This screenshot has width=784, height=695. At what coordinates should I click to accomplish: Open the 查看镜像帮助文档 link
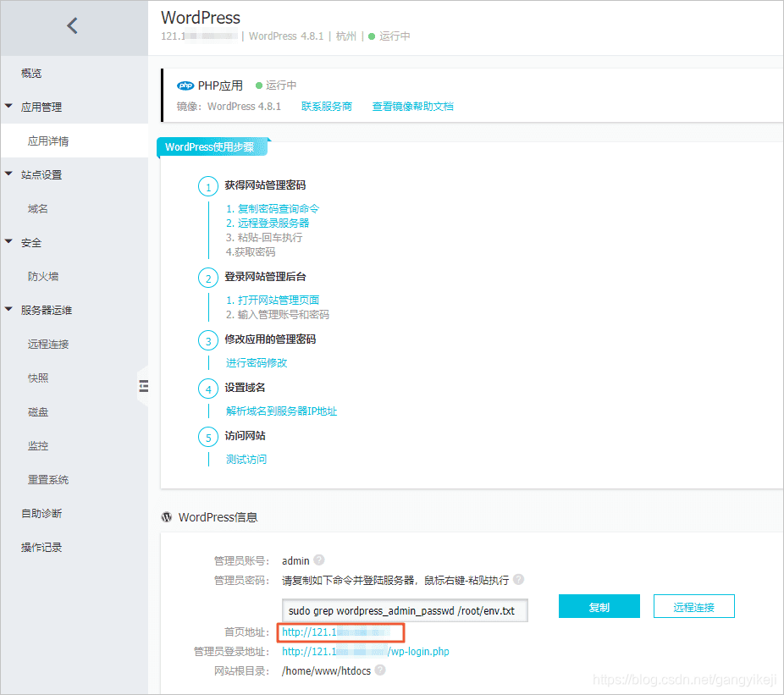(x=412, y=108)
